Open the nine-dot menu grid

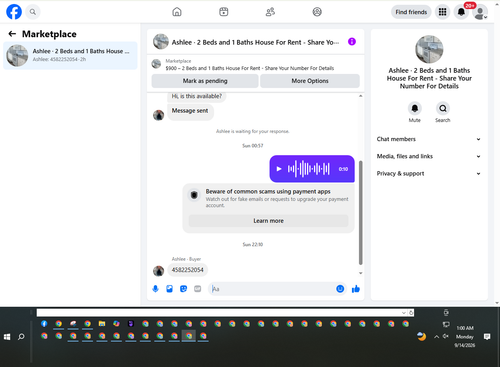[x=442, y=12]
